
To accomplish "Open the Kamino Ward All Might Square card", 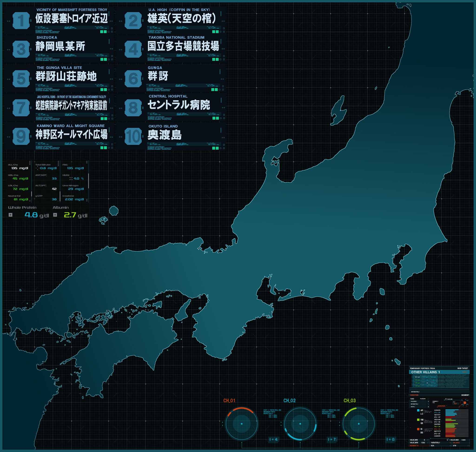I will point(59,136).
